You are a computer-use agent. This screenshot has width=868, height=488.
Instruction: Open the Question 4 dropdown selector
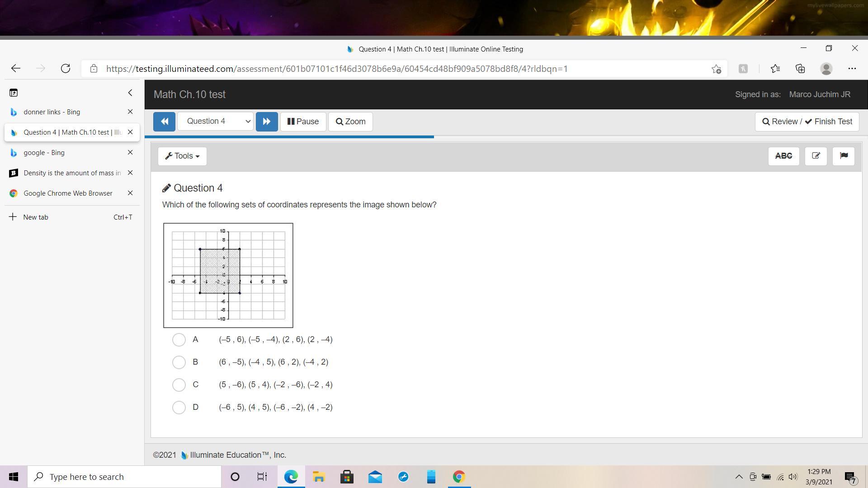tap(215, 122)
